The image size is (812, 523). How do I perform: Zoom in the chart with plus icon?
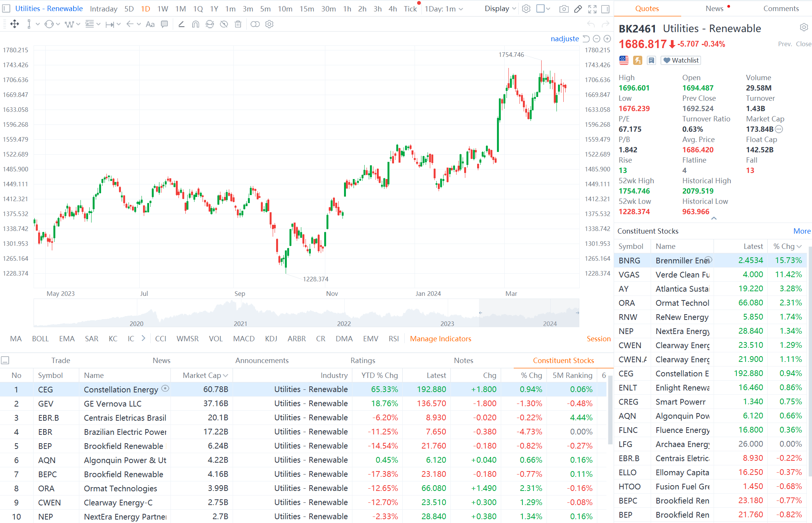tap(607, 39)
